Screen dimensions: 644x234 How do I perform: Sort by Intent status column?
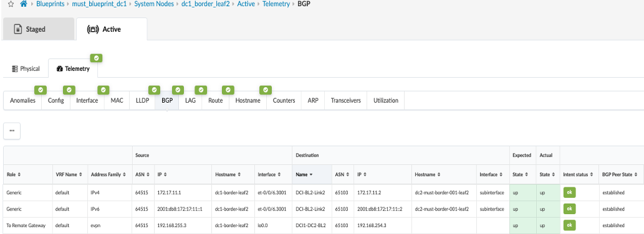click(579, 175)
